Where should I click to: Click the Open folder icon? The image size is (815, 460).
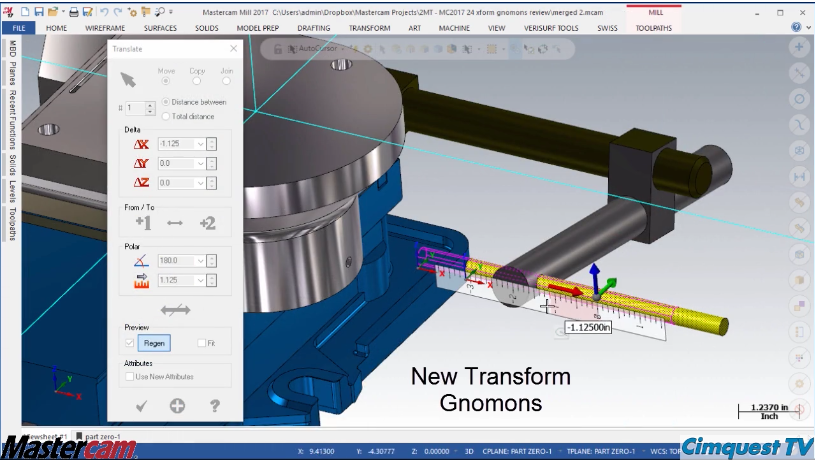(x=52, y=11)
